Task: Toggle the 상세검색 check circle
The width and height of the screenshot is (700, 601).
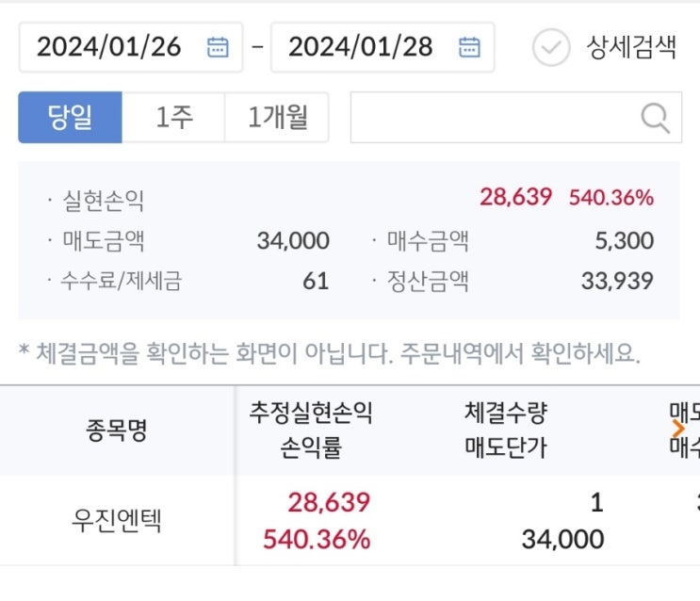Action: pos(551,47)
